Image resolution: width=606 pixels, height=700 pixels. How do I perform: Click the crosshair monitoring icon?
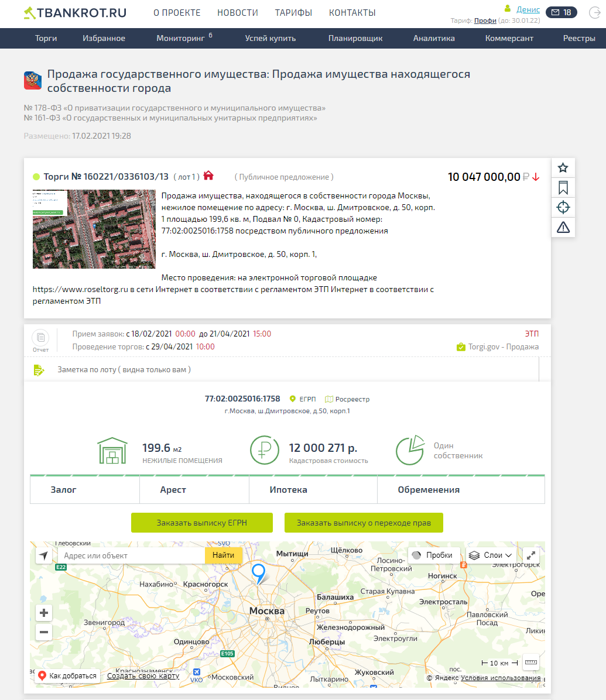[x=563, y=207]
